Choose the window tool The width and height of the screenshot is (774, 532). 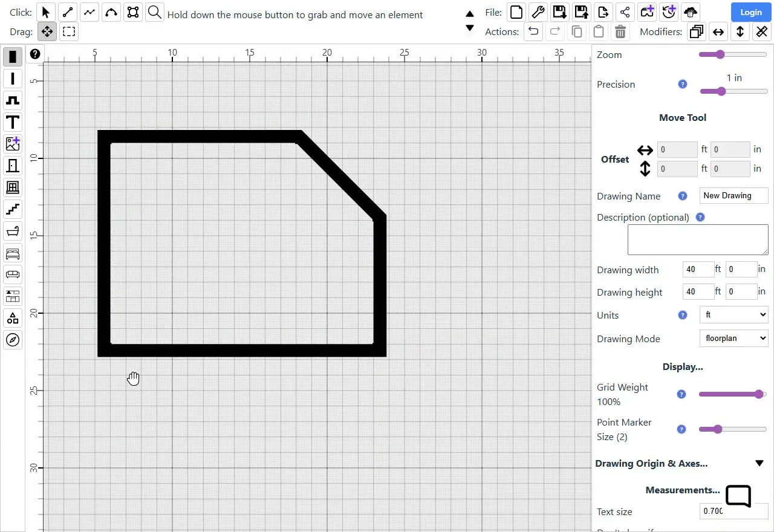(x=13, y=187)
